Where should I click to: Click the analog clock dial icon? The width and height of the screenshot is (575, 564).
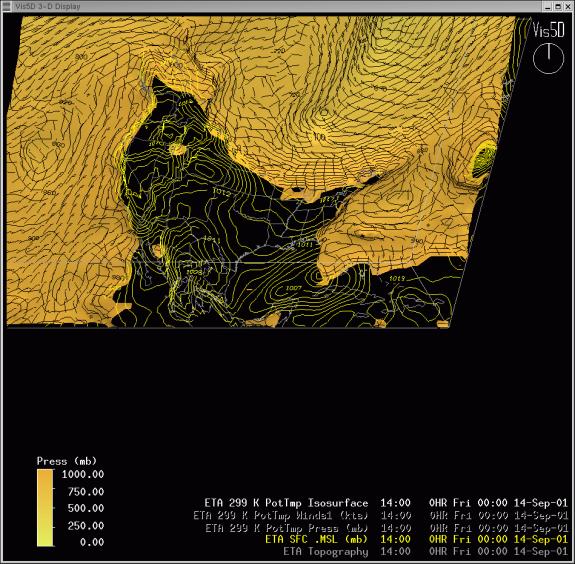click(548, 58)
